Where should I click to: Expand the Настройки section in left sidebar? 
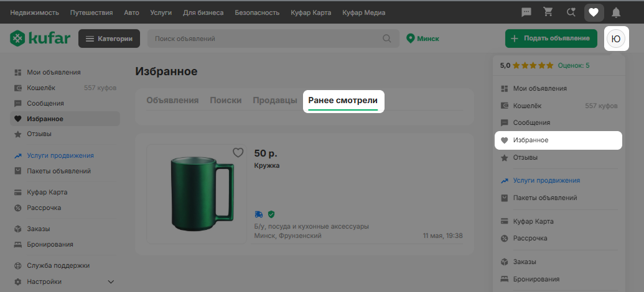[111, 281]
